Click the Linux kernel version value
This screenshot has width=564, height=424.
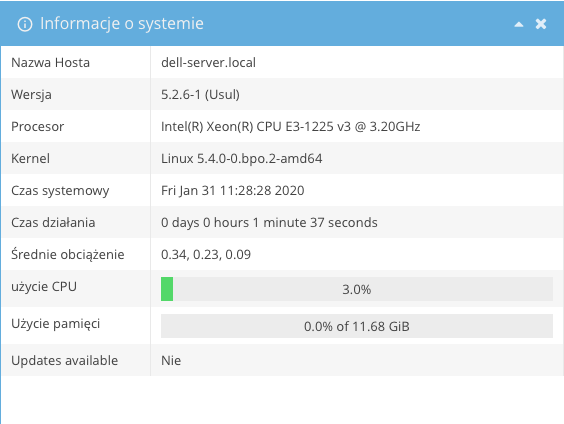[242, 159]
